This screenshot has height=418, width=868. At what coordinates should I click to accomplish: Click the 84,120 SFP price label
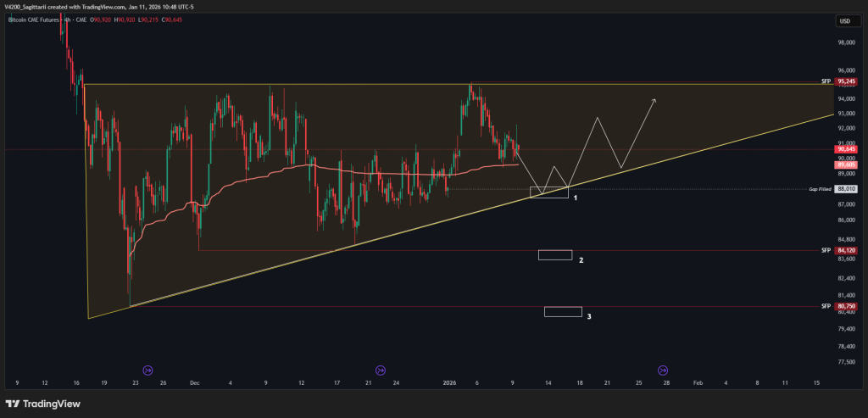845,250
